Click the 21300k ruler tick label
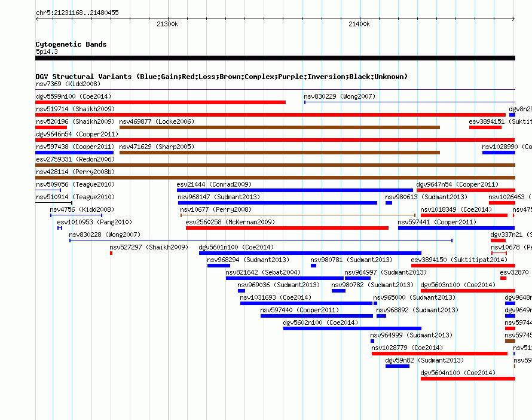Viewport: 532px width, 420px height. (167, 24)
